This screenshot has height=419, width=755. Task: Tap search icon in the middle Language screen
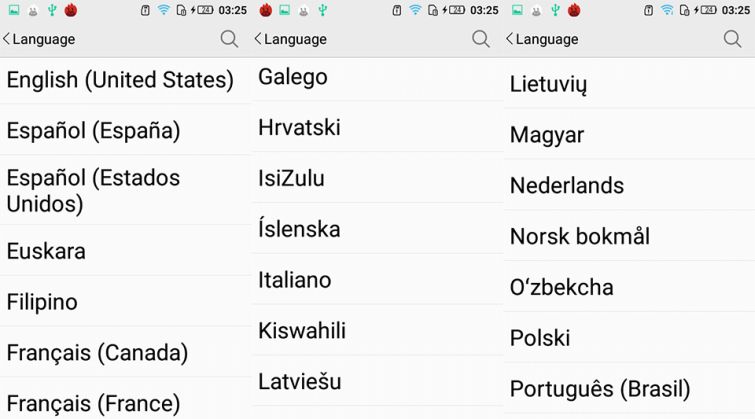481,39
